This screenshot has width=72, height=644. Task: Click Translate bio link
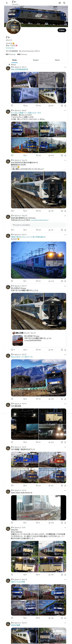10,48
